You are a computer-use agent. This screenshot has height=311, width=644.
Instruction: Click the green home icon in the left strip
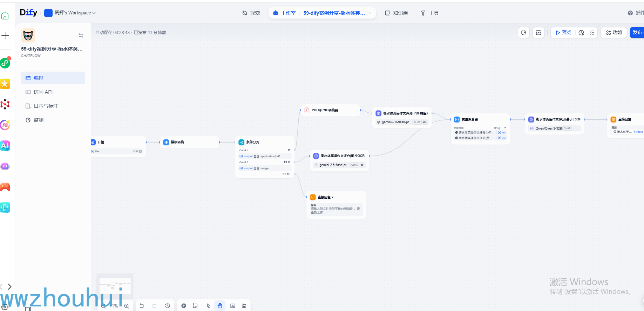pos(5,15)
